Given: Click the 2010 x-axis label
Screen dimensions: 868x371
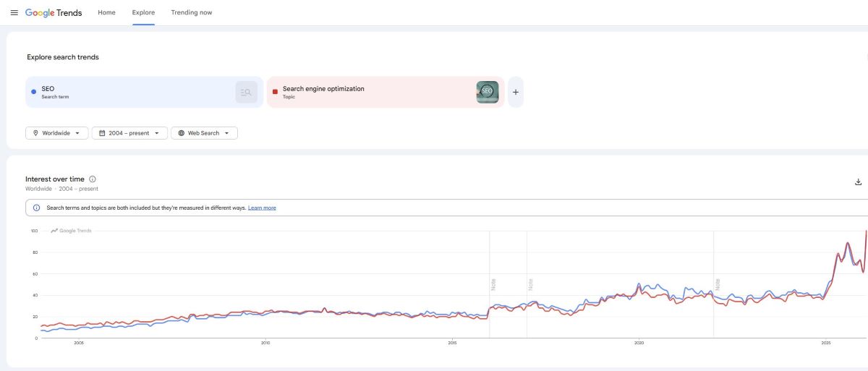Looking at the screenshot, I should pyautogui.click(x=265, y=344).
